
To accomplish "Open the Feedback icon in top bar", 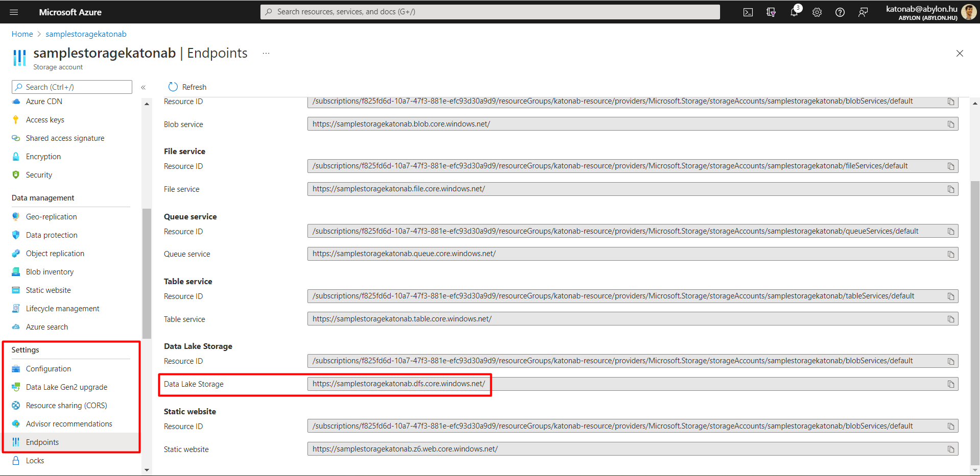I will point(863,12).
